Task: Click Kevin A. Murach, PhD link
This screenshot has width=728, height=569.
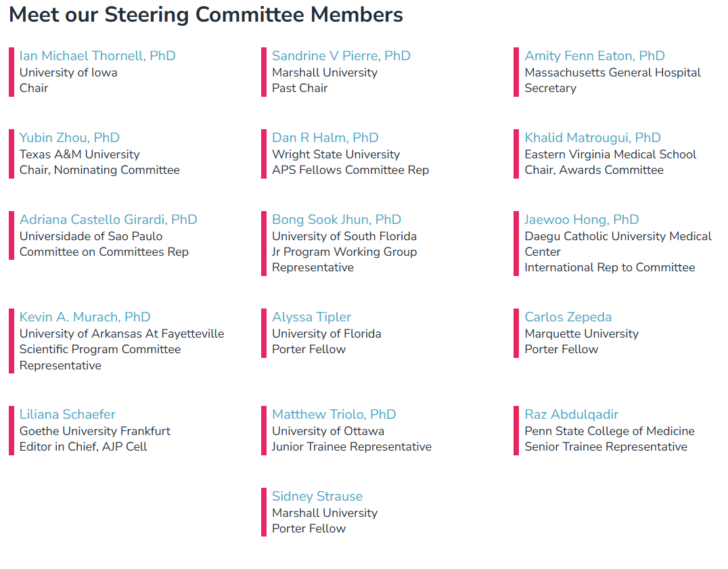Action: [x=85, y=317]
